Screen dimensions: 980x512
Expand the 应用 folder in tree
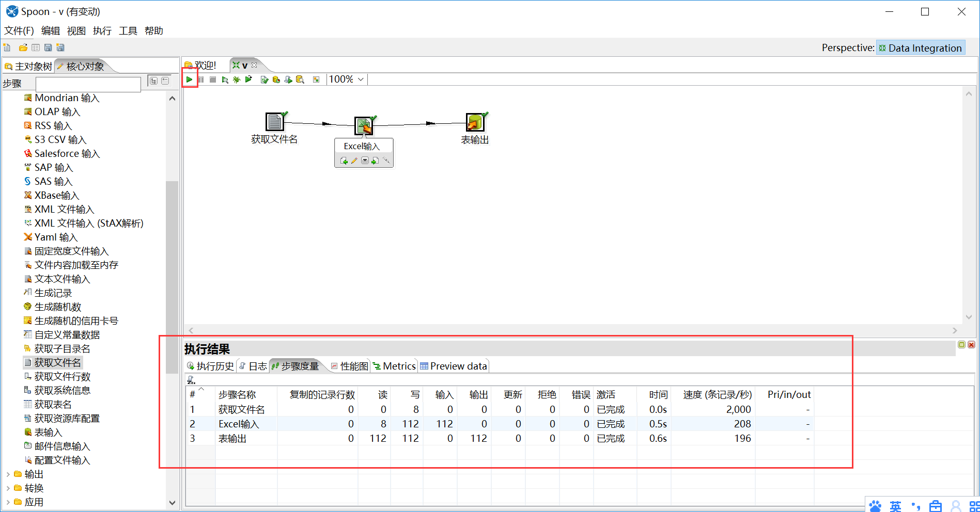(8, 502)
